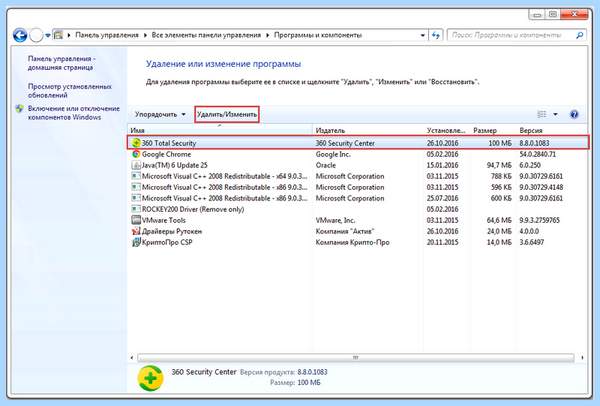
Task: Expand the Упорядочить dropdown menu
Action: click(x=160, y=114)
